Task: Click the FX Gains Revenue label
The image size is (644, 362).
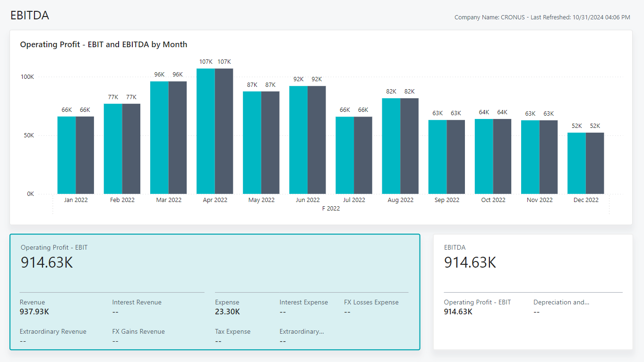Action: tap(138, 331)
